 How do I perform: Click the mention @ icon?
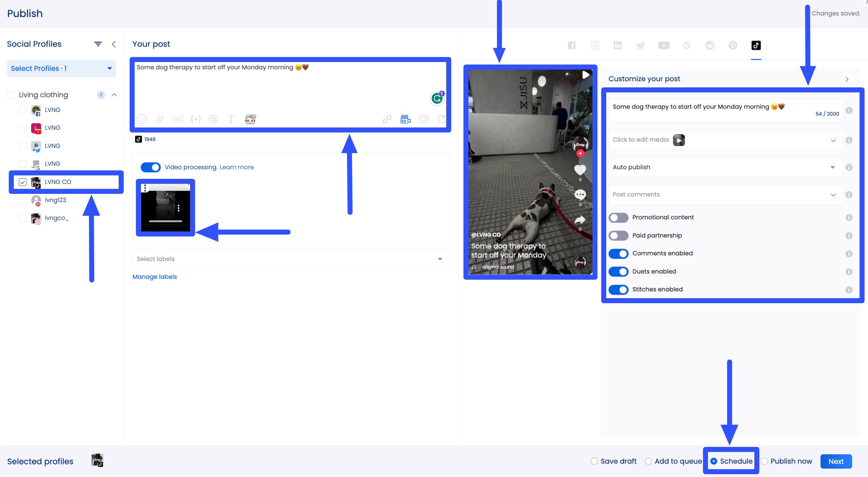[213, 119]
